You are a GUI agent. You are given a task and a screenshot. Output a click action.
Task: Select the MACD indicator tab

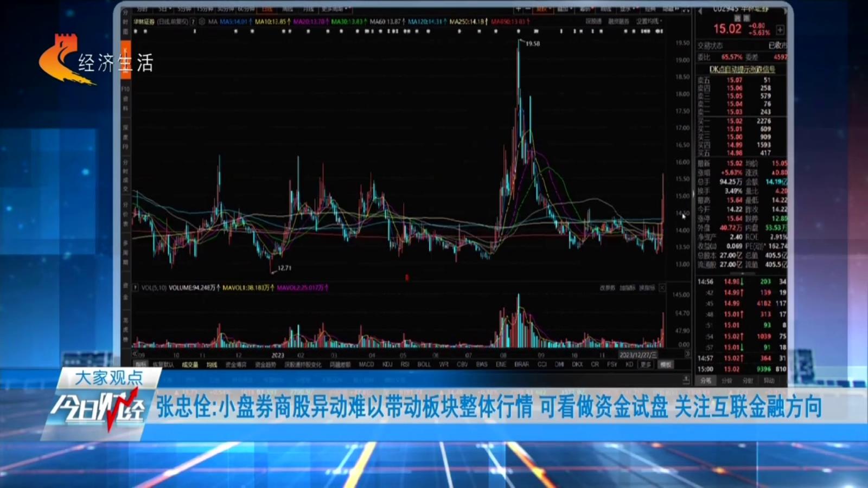pyautogui.click(x=366, y=364)
